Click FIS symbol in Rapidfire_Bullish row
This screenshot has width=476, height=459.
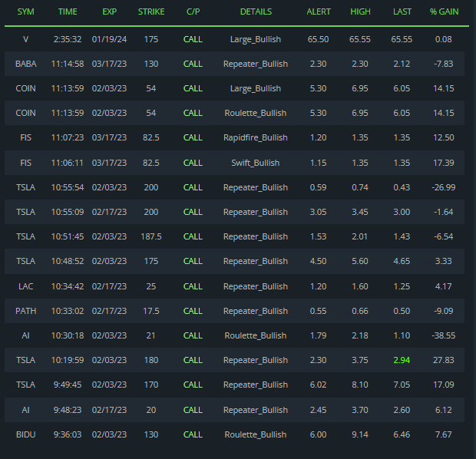25,138
